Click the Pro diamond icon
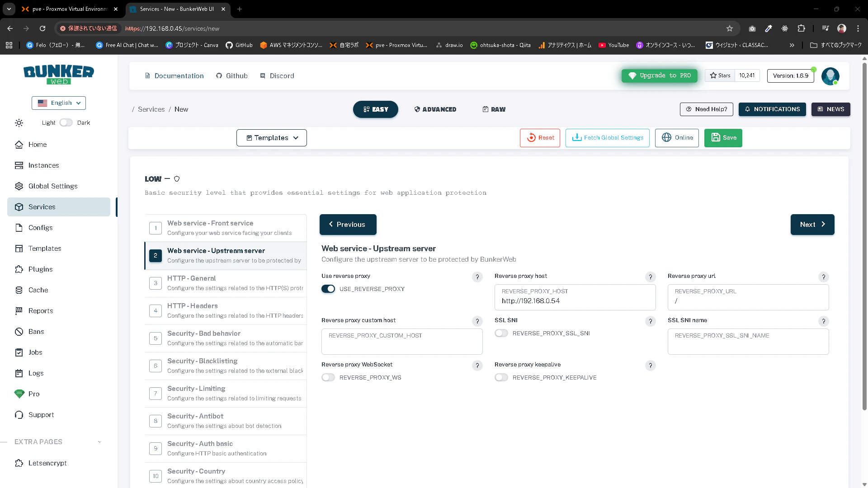The width and height of the screenshot is (868, 488). click(19, 394)
